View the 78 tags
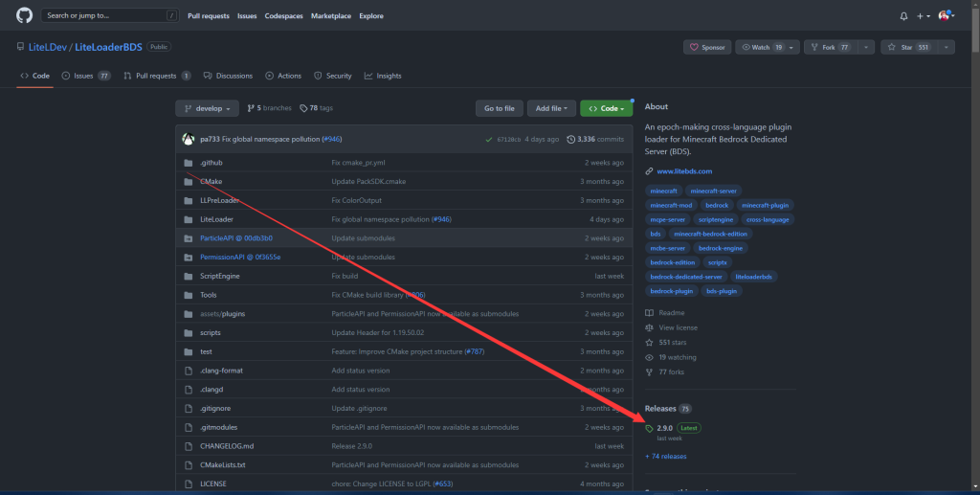 click(x=316, y=108)
